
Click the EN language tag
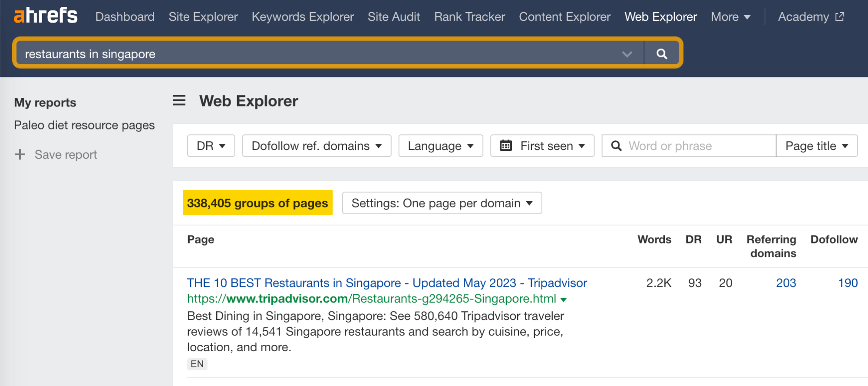[x=197, y=364]
